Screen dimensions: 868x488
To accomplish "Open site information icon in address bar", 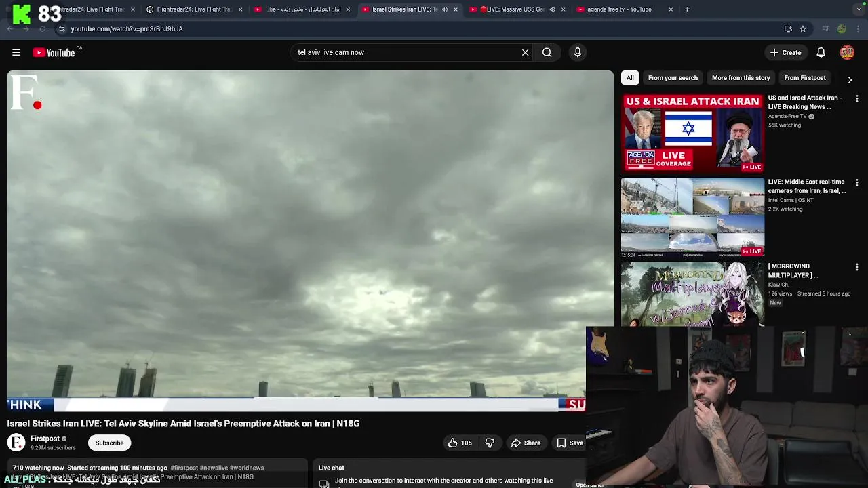I will click(x=62, y=29).
